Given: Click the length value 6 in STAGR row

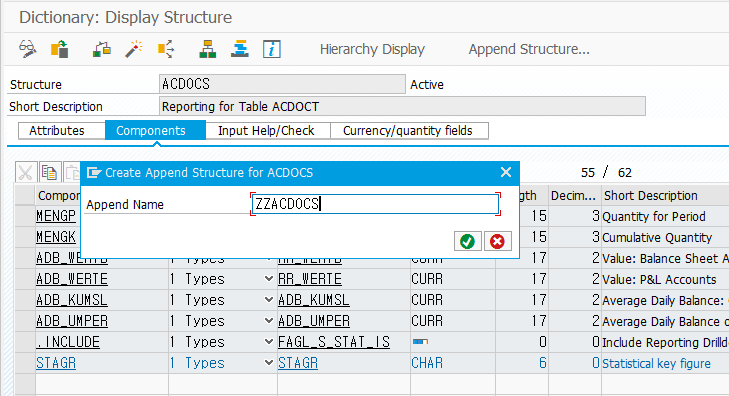Looking at the screenshot, I should coord(542,363).
